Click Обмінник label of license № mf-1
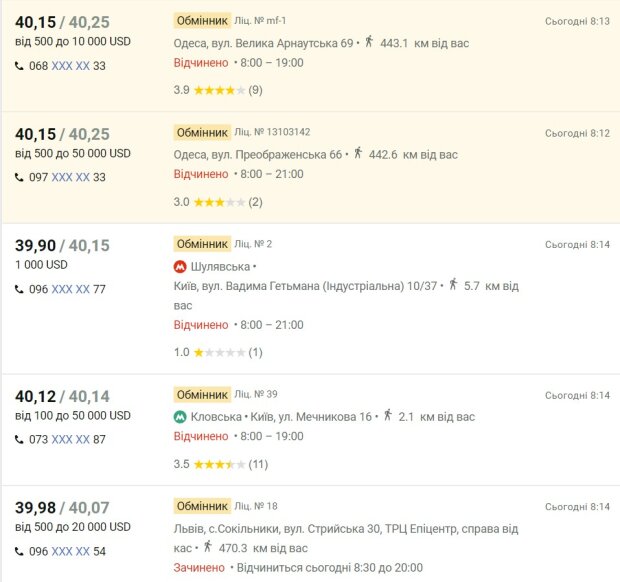 click(202, 20)
